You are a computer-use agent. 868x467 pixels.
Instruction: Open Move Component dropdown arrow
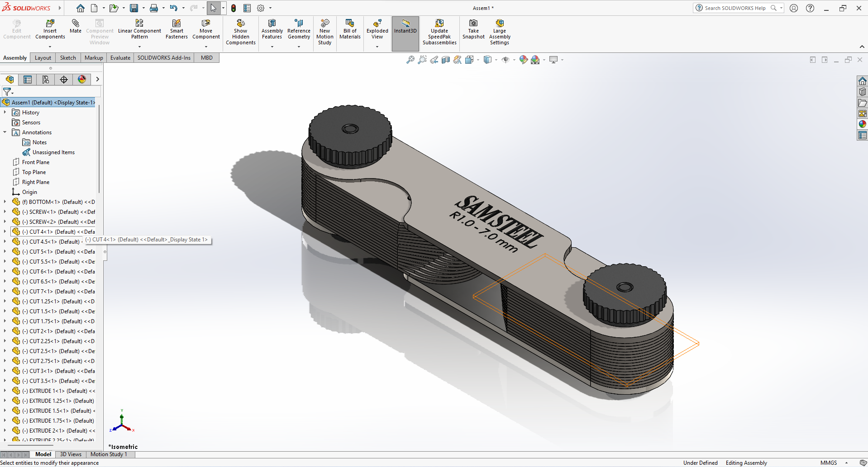click(x=206, y=47)
